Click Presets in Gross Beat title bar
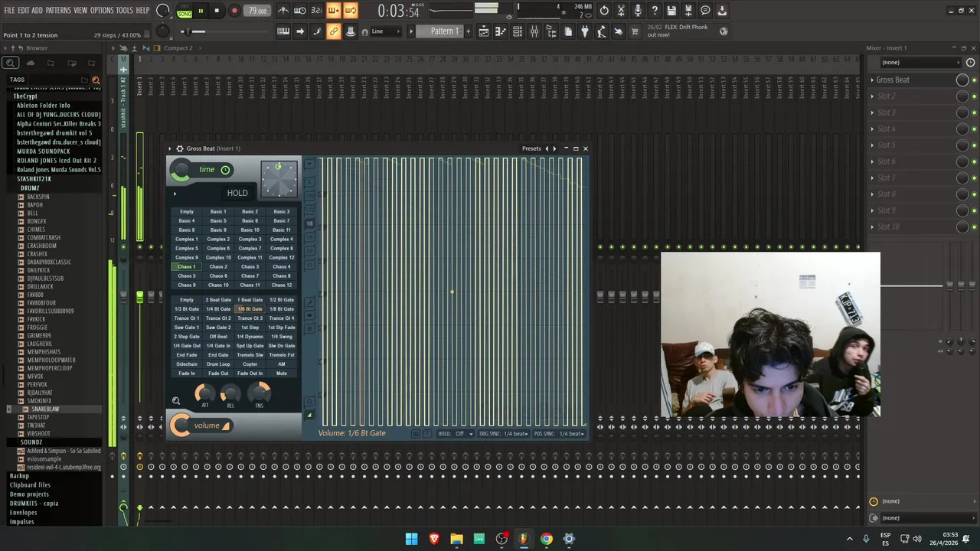 [x=531, y=148]
